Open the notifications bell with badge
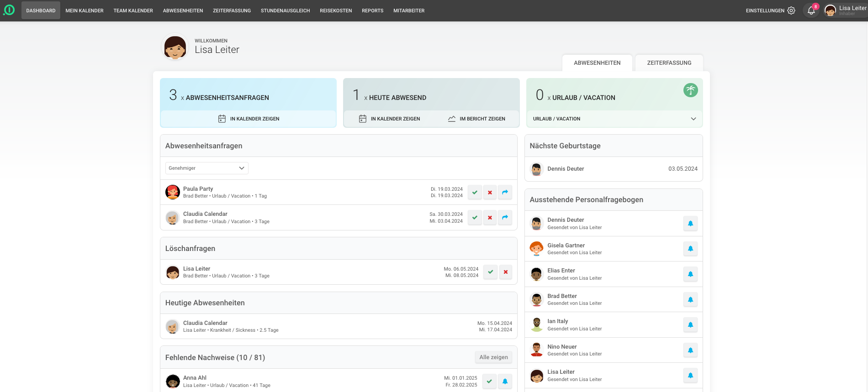 [x=811, y=10]
